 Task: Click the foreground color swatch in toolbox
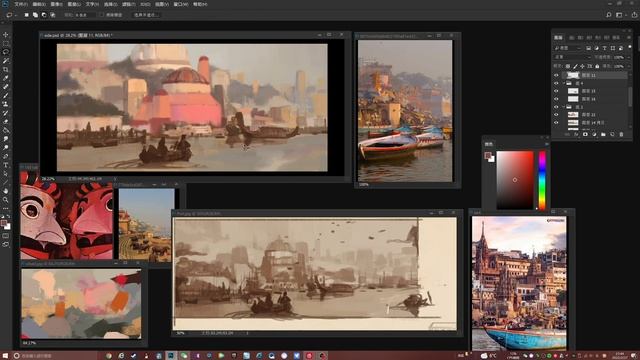pyautogui.click(x=4, y=223)
